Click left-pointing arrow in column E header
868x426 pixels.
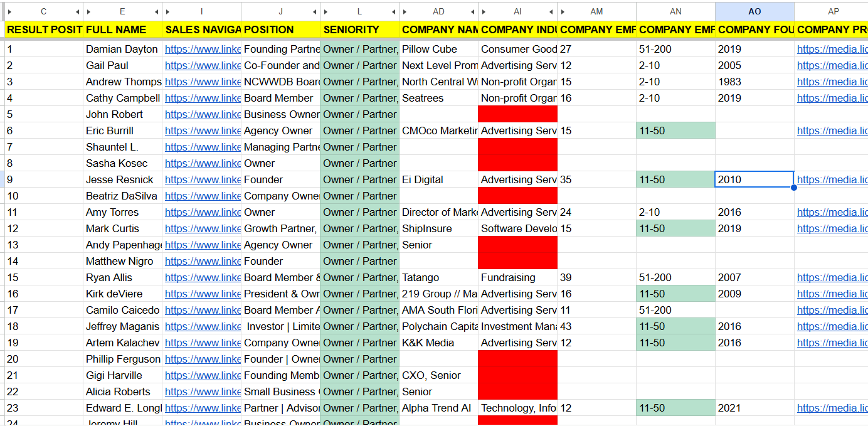point(156,12)
